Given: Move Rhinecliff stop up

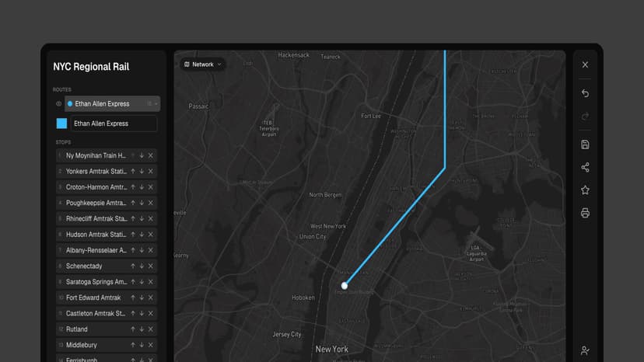Looking at the screenshot, I should 133,219.
